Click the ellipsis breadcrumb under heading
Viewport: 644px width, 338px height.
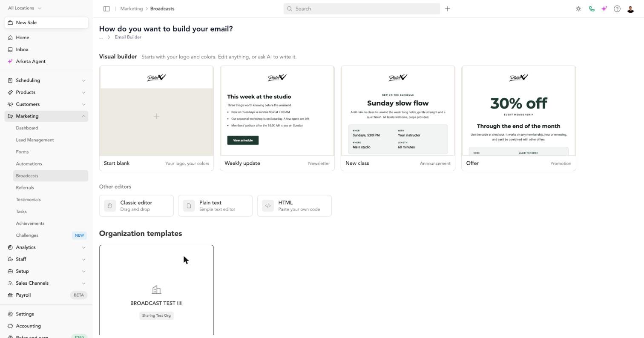pos(101,37)
